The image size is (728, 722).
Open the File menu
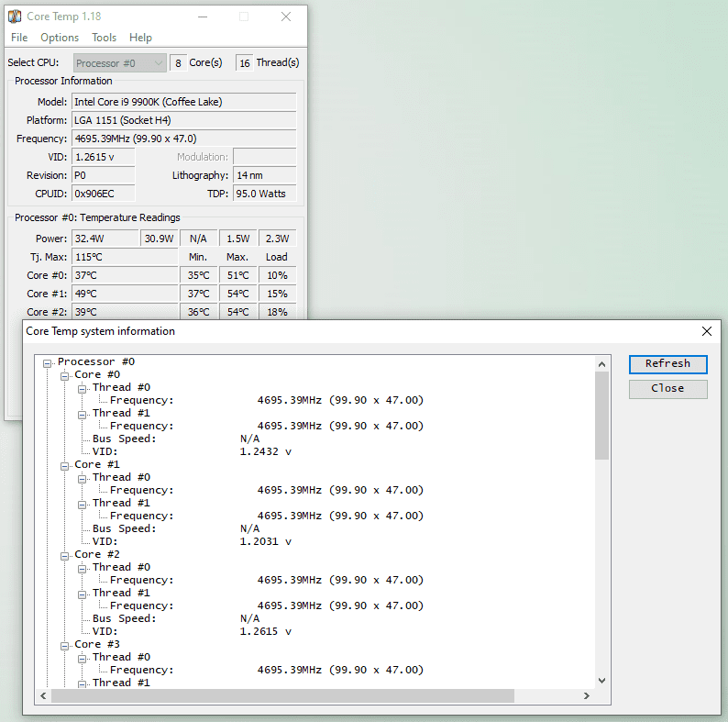19,38
